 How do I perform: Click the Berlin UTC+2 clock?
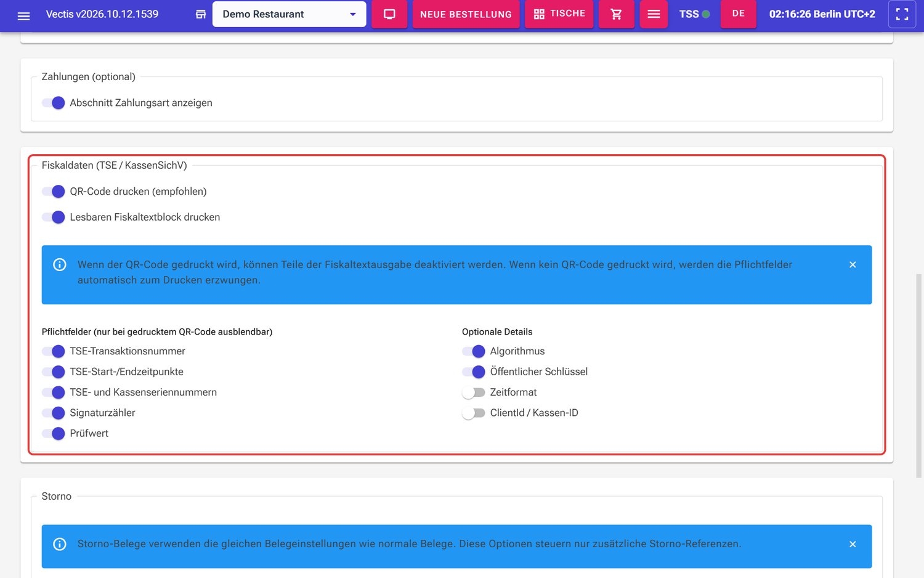tap(822, 14)
